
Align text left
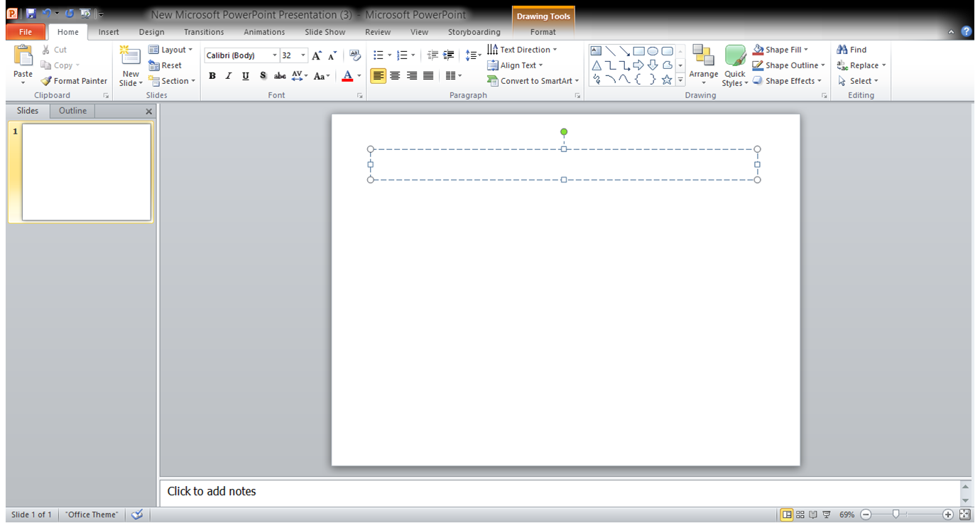[379, 76]
